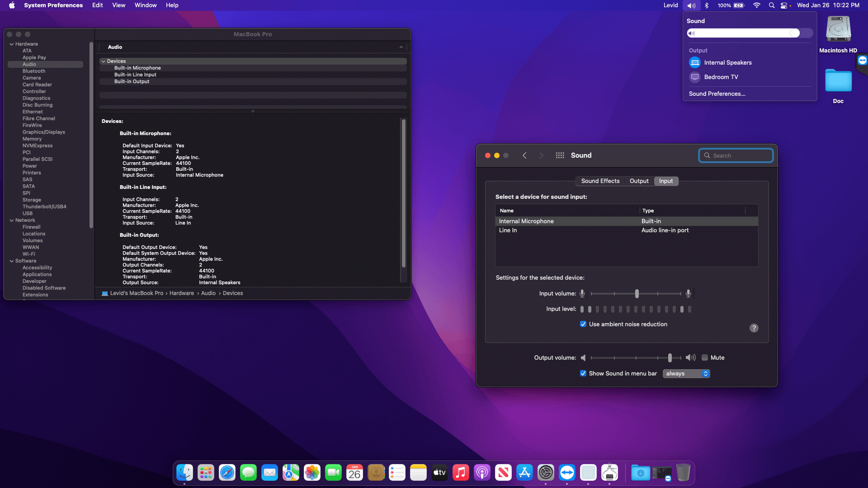Open Messages app in the Dock
The image size is (868, 488).
pos(248,473)
